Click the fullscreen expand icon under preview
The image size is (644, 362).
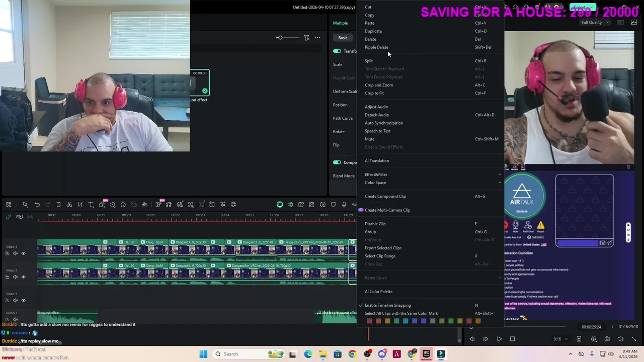tap(633, 339)
